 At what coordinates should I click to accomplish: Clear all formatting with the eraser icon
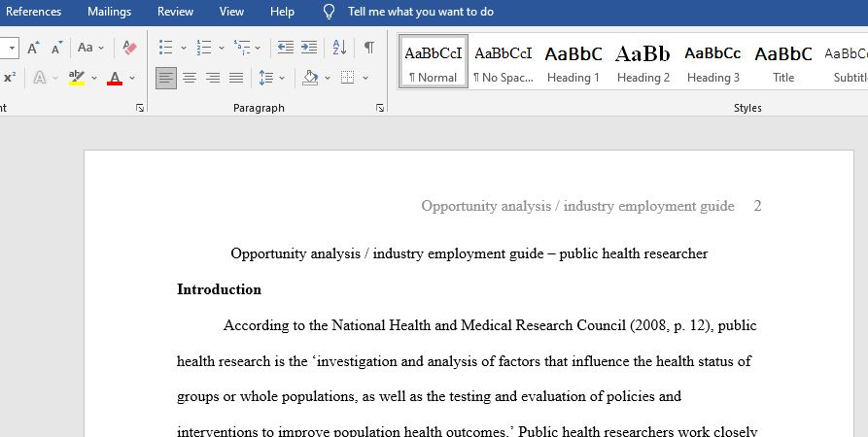click(129, 48)
